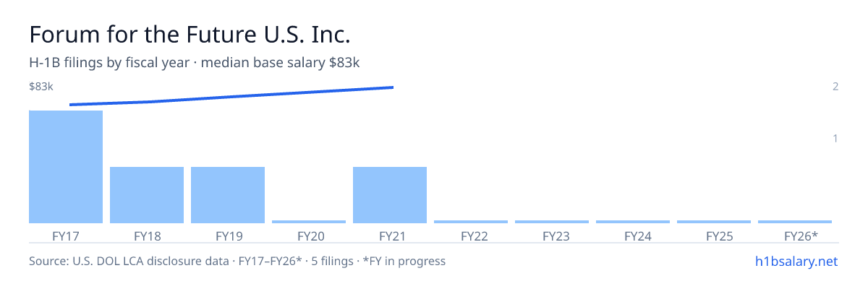This screenshot has height=289, width=868.
Task: Click the $83k salary axis label
Action: (x=41, y=87)
